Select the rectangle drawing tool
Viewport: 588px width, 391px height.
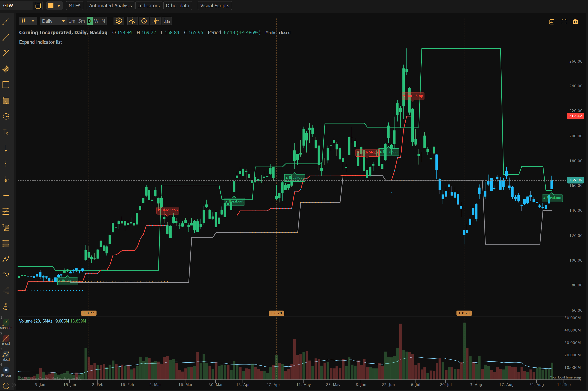6,85
